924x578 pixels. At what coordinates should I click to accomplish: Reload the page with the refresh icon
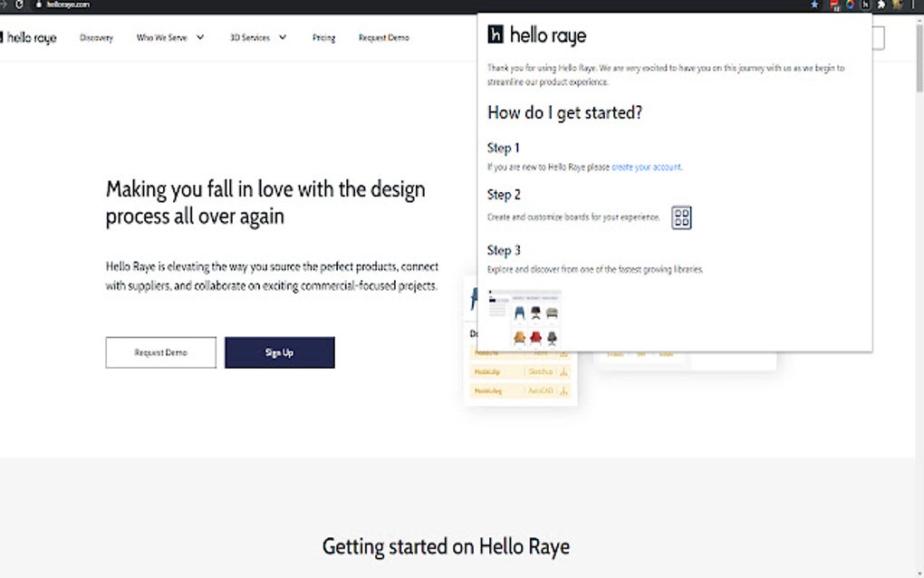(19, 3)
